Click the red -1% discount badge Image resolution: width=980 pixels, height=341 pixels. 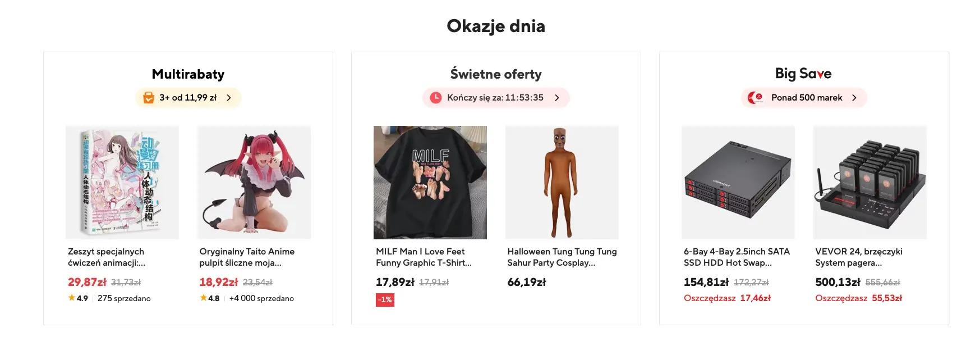[x=385, y=300]
